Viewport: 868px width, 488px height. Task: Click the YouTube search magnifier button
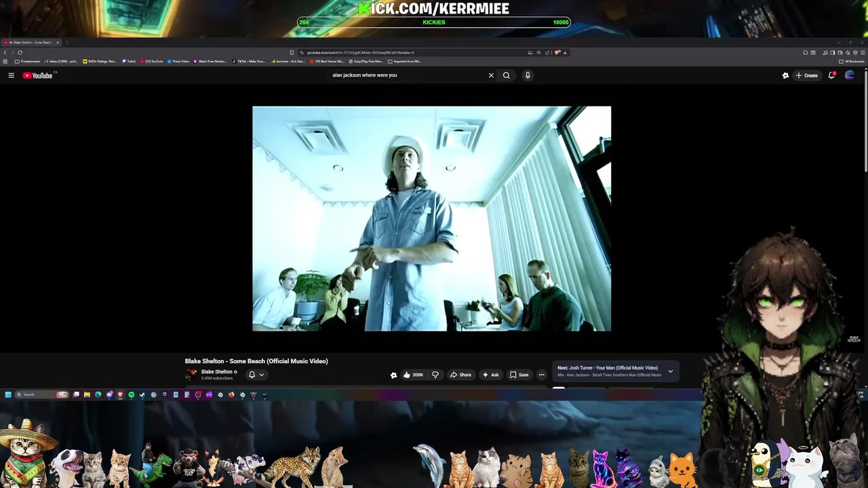(507, 75)
